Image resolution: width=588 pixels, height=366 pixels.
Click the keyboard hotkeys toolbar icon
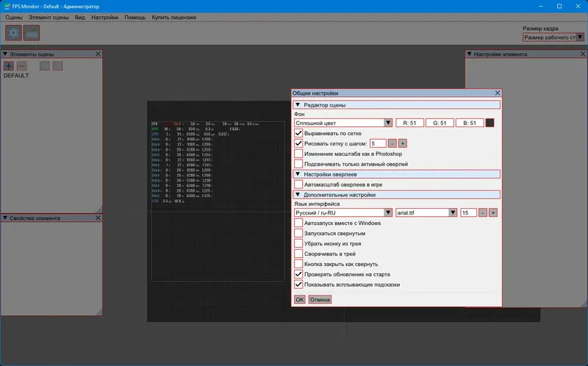point(32,32)
